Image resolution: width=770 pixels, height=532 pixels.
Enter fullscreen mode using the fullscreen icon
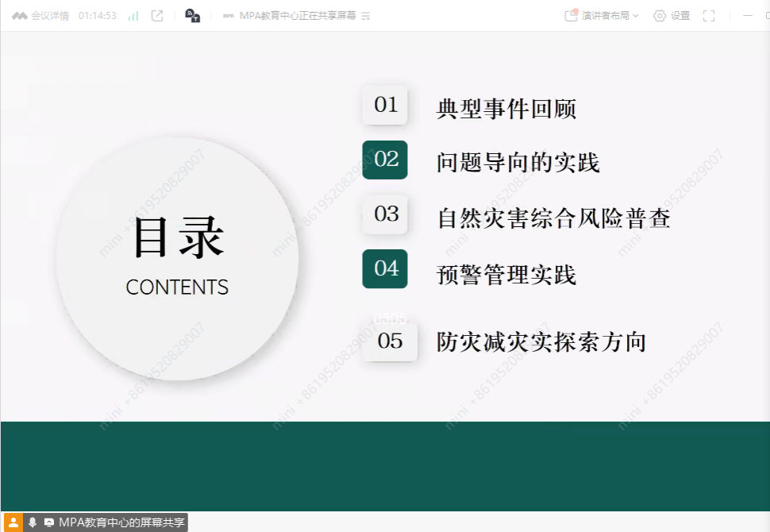[x=709, y=16]
